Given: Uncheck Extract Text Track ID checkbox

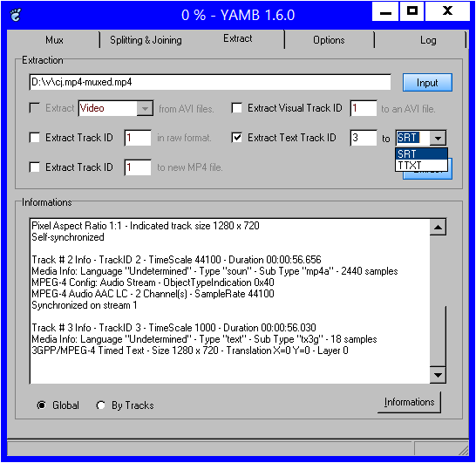Looking at the screenshot, I should coord(237,138).
